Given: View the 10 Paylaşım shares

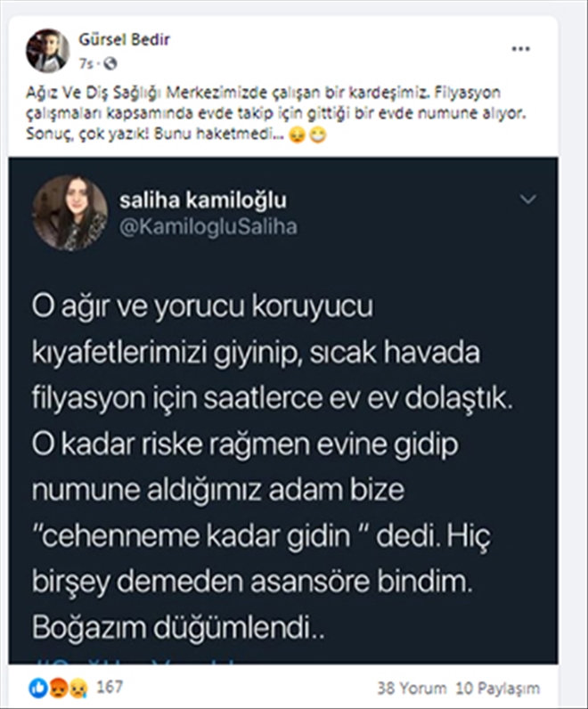Looking at the screenshot, I should [x=498, y=688].
